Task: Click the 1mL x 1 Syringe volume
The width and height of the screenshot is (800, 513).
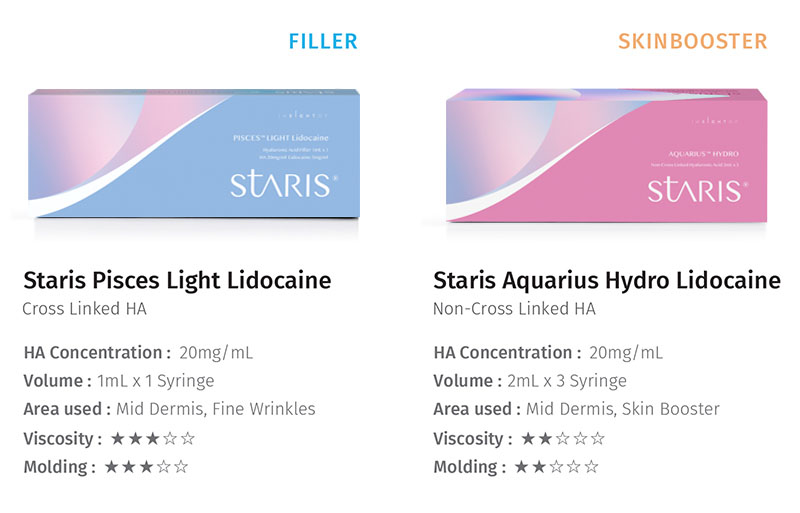Action: (156, 381)
